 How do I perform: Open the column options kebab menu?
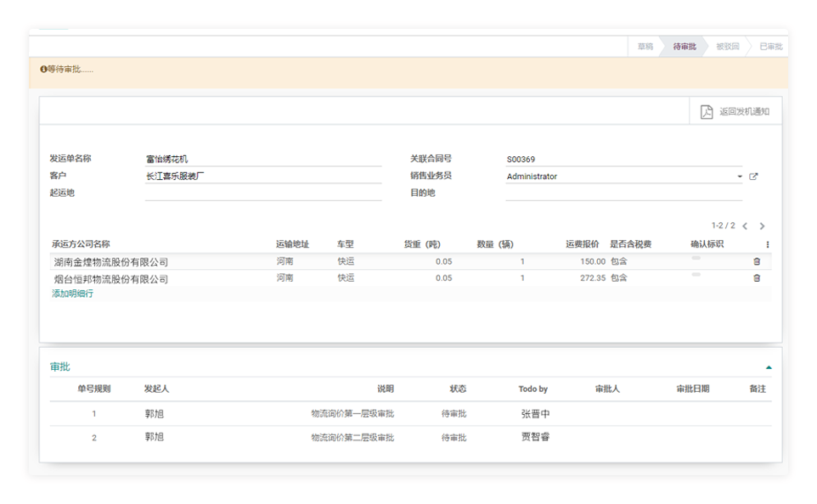pos(767,244)
